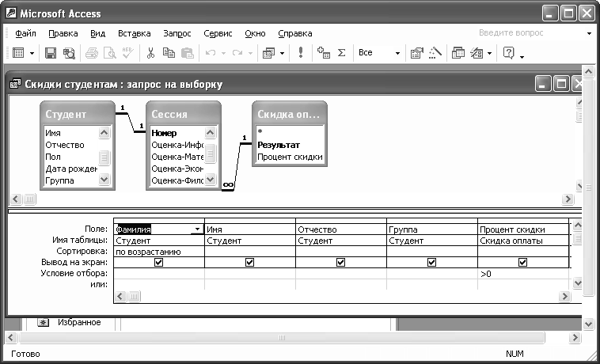Click the Query Type icon
Image resolution: width=600 pixels, height=364 pixels.
[268, 53]
